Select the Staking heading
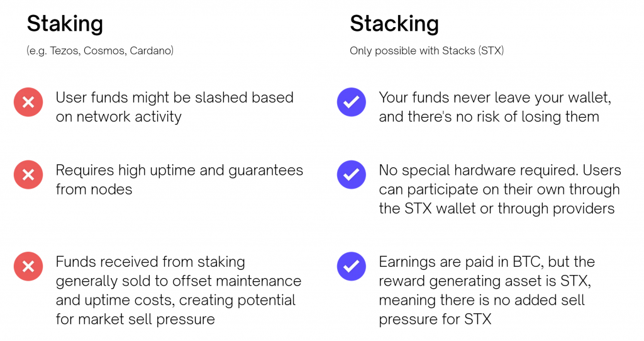Viewport: 644px width, 341px height. tap(65, 24)
